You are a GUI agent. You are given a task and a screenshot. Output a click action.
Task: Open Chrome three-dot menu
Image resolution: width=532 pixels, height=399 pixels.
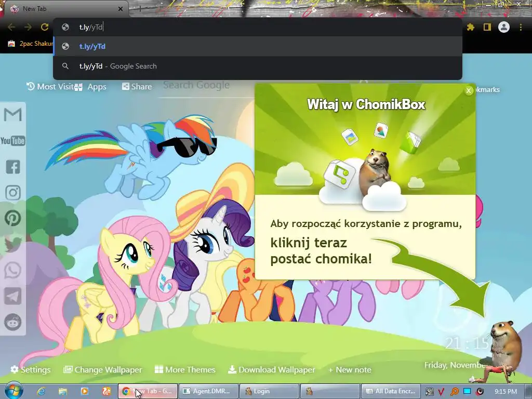click(x=521, y=27)
